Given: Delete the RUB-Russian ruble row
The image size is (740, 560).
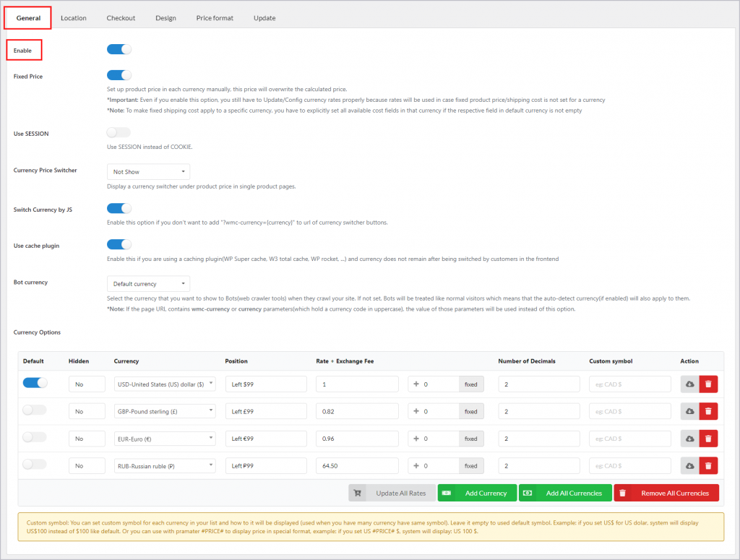Looking at the screenshot, I should click(708, 465).
